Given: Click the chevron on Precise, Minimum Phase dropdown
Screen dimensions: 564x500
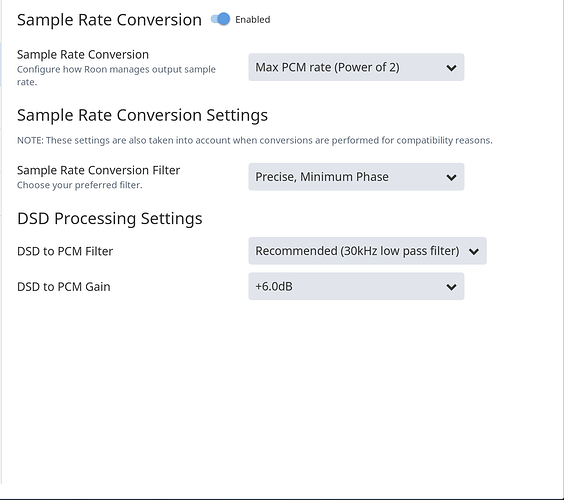Looking at the screenshot, I should coord(451,177).
